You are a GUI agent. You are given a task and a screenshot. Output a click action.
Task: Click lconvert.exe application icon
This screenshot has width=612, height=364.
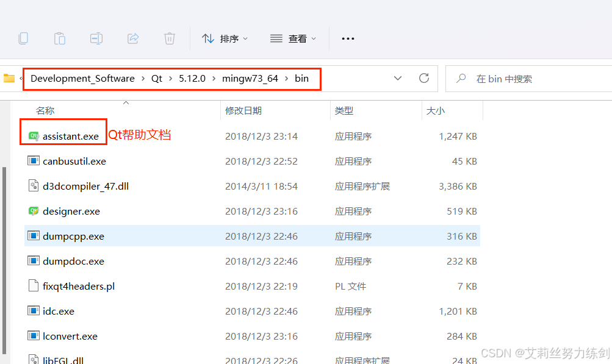34,335
